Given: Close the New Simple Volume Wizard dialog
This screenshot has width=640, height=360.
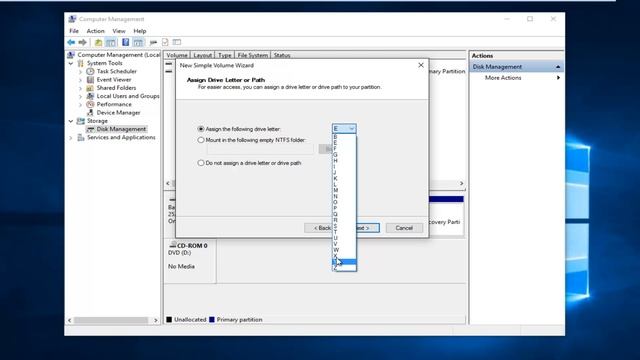Looking at the screenshot, I should [x=421, y=65].
